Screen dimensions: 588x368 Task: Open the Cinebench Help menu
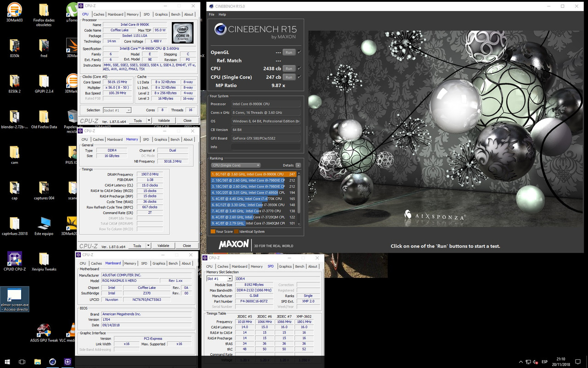[x=222, y=14]
